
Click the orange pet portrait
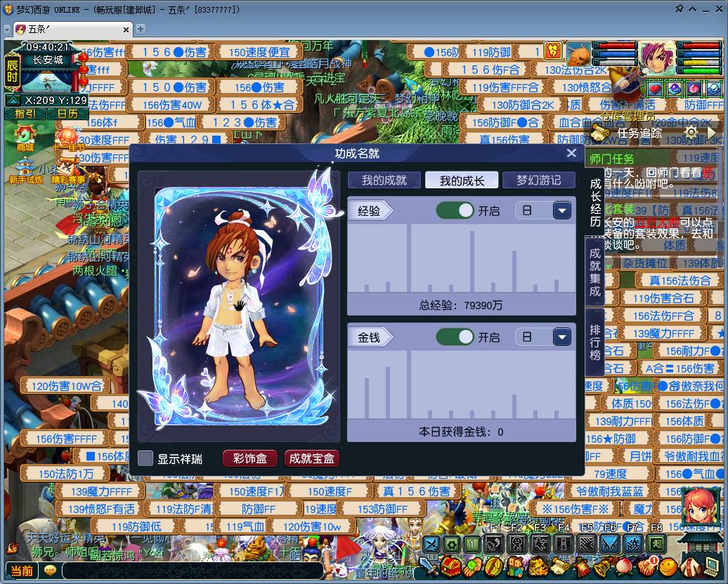(x=578, y=54)
